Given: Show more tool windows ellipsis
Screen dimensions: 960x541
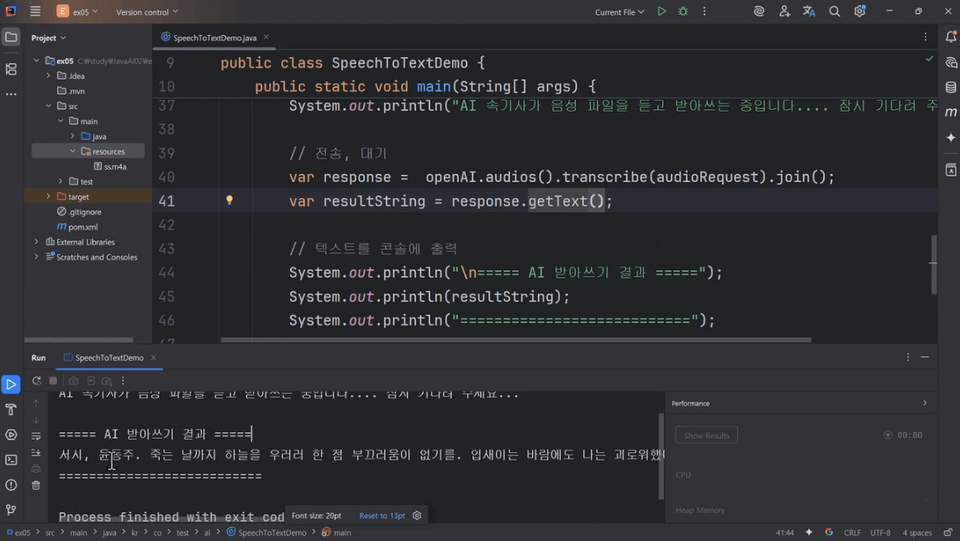Looking at the screenshot, I should (x=11, y=94).
